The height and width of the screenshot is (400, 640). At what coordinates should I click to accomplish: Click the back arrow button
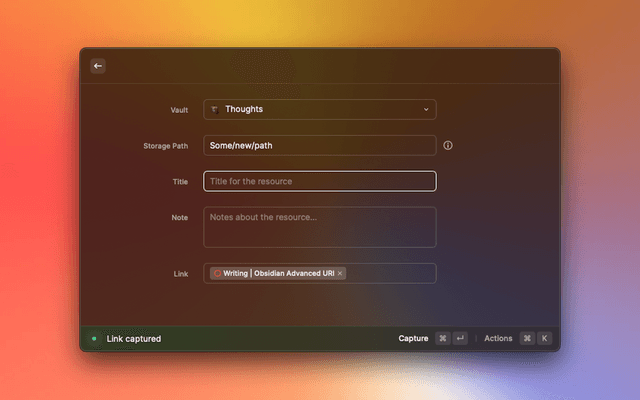pos(98,66)
